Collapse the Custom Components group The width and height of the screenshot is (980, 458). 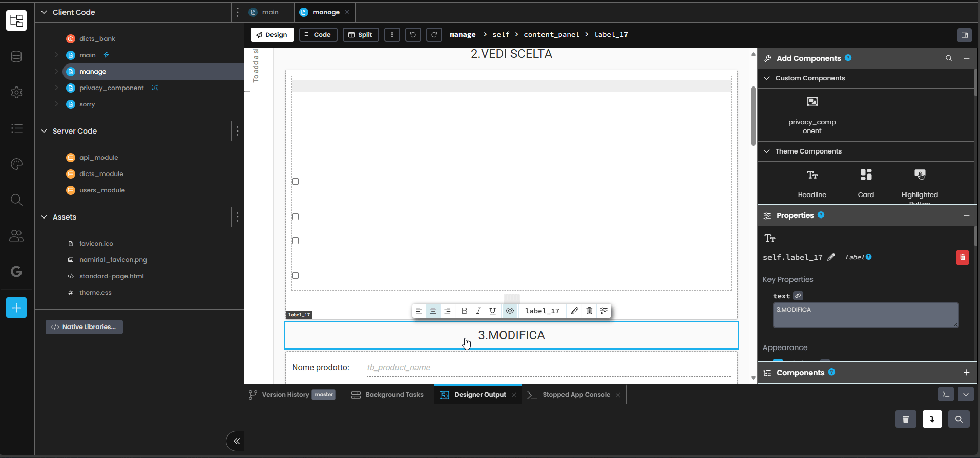click(767, 78)
